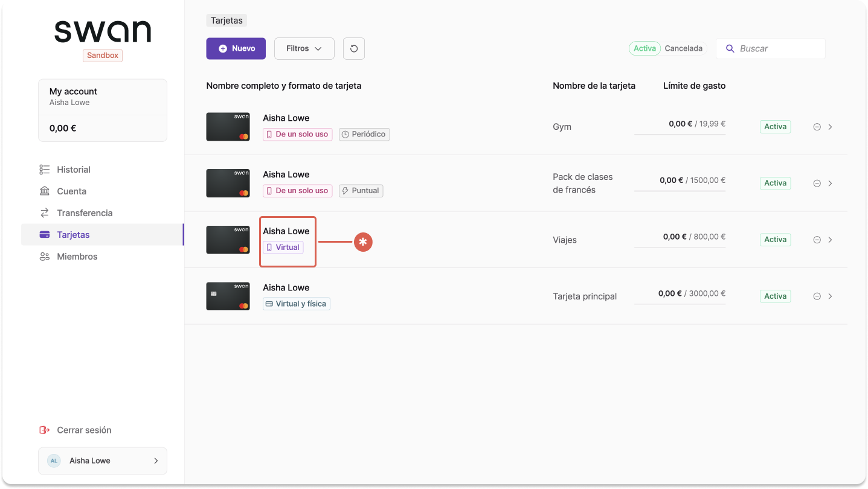
Task: Click the Puntual tag in the second row
Action: tap(361, 191)
